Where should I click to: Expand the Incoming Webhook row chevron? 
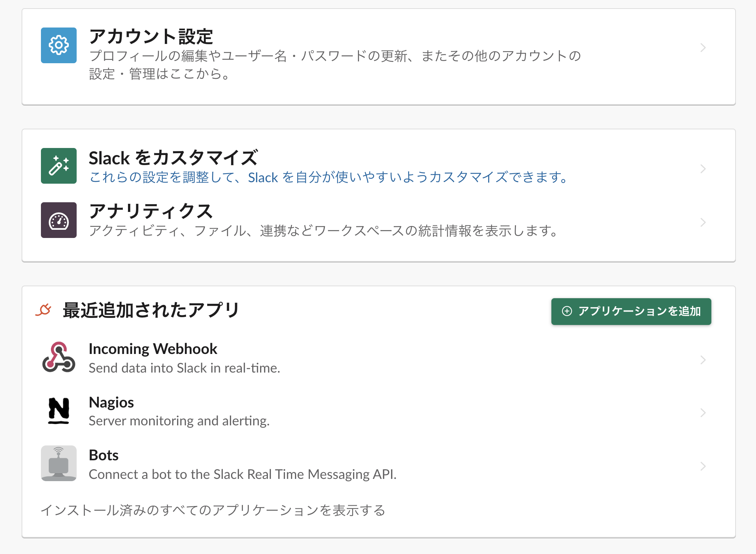point(703,360)
